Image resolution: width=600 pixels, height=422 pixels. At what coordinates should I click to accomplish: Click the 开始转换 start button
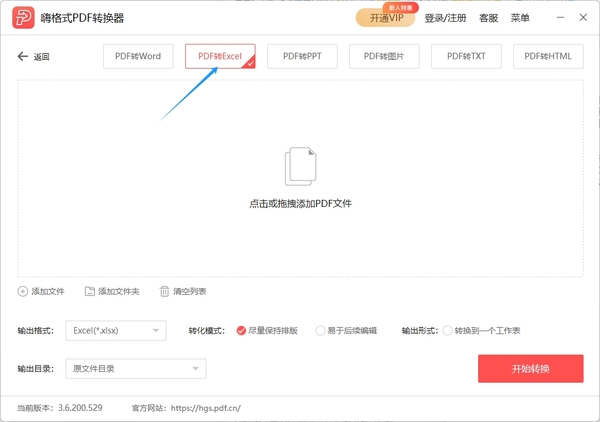530,368
